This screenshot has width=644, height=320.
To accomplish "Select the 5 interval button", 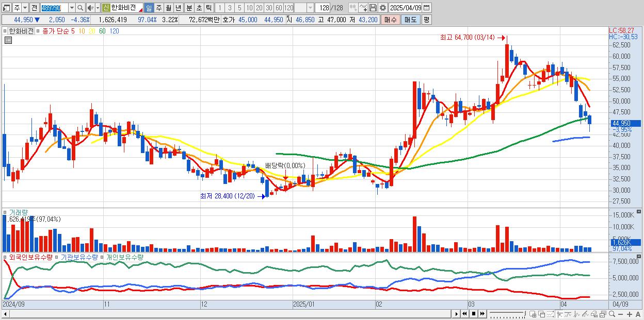I will click(x=239, y=8).
